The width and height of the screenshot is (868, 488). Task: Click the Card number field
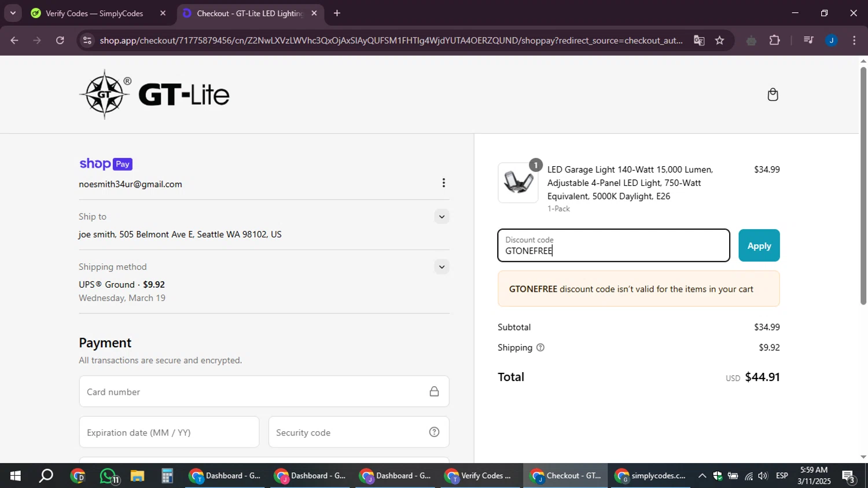(264, 391)
